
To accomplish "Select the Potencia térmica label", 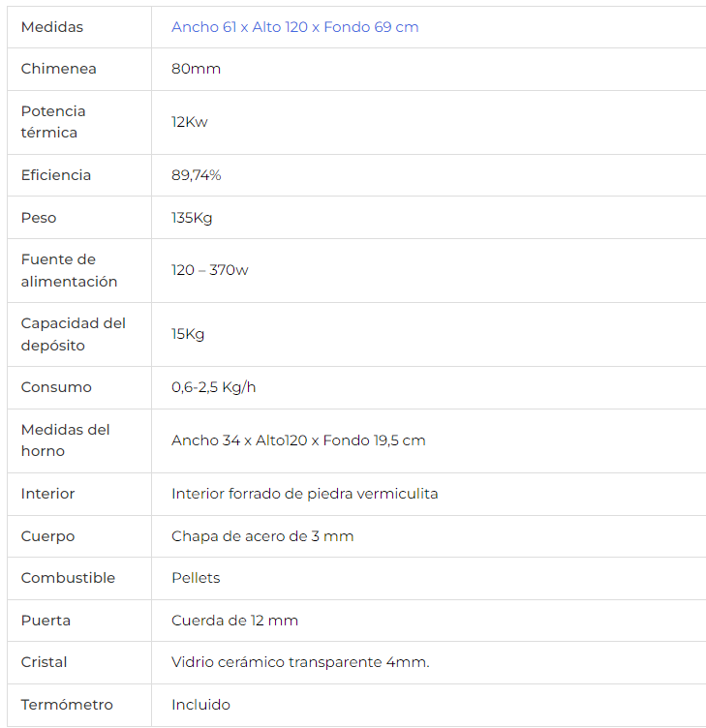I will (x=53, y=122).
